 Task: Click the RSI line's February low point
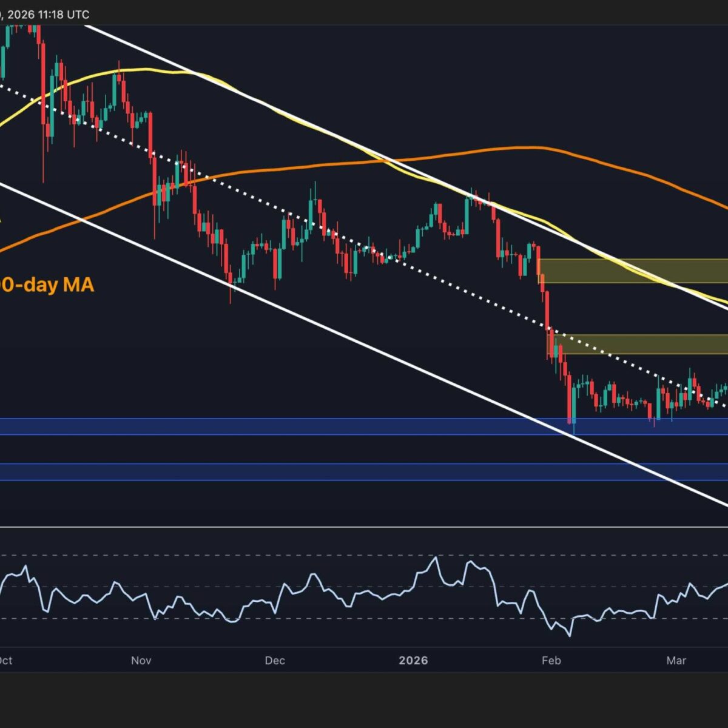point(569,635)
